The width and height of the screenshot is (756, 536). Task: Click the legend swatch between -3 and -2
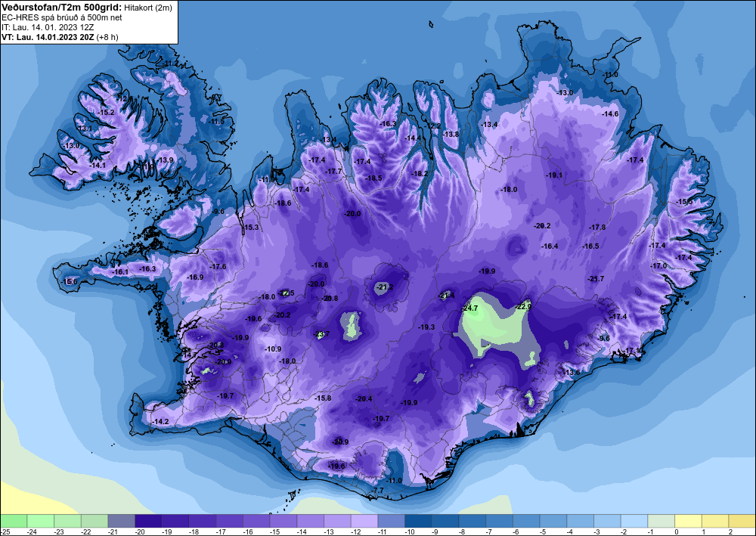(x=608, y=521)
